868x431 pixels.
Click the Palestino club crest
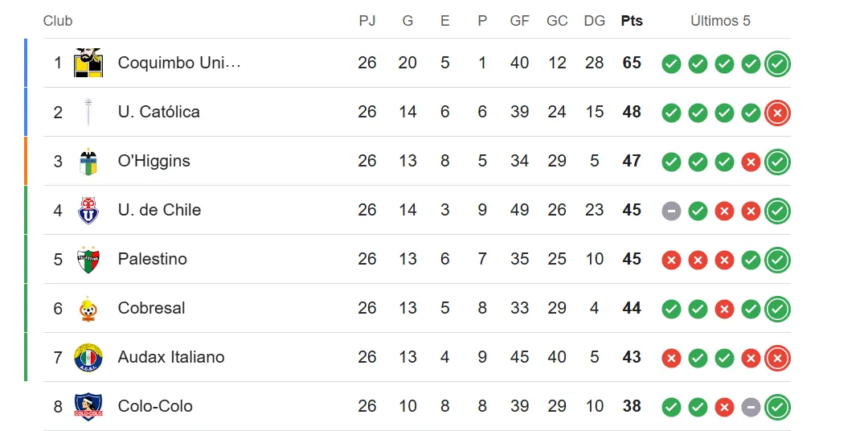(88, 260)
